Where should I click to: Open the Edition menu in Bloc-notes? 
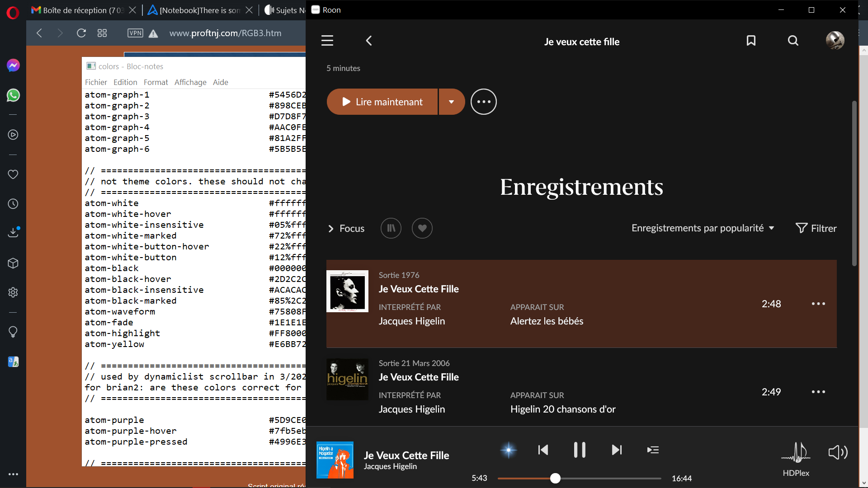pyautogui.click(x=125, y=82)
